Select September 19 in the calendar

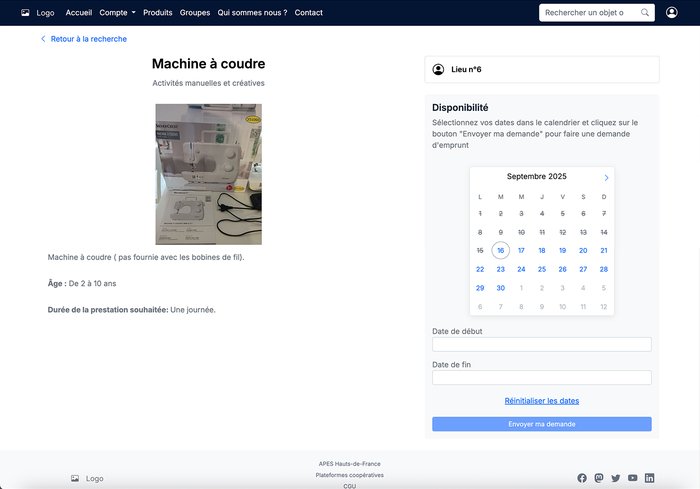(x=562, y=251)
